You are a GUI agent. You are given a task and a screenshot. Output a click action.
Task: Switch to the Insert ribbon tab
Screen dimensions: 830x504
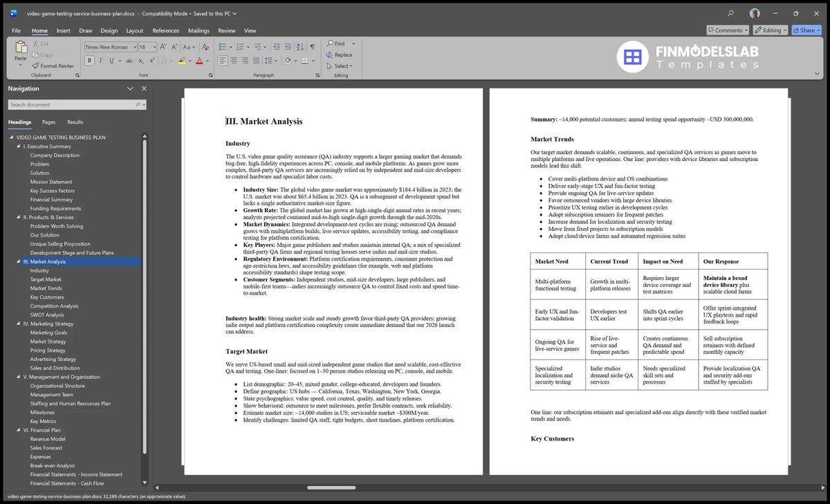click(63, 30)
